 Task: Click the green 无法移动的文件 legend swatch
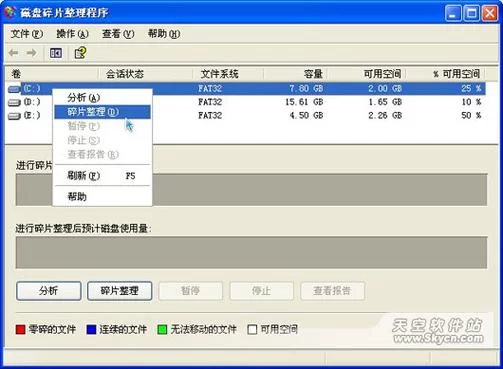pyautogui.click(x=162, y=330)
